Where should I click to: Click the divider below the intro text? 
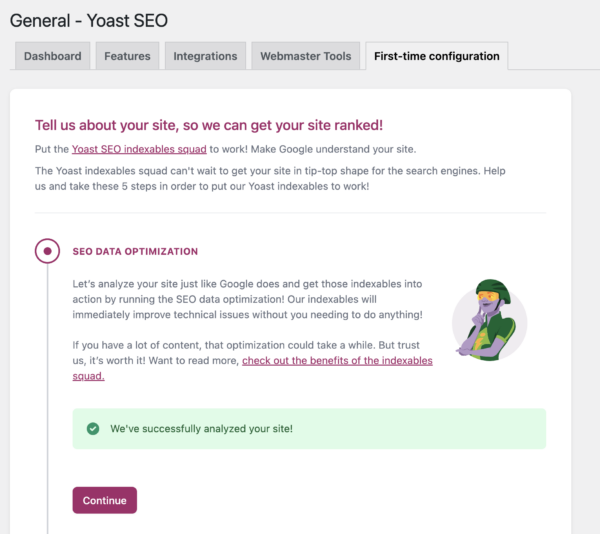[x=290, y=212]
